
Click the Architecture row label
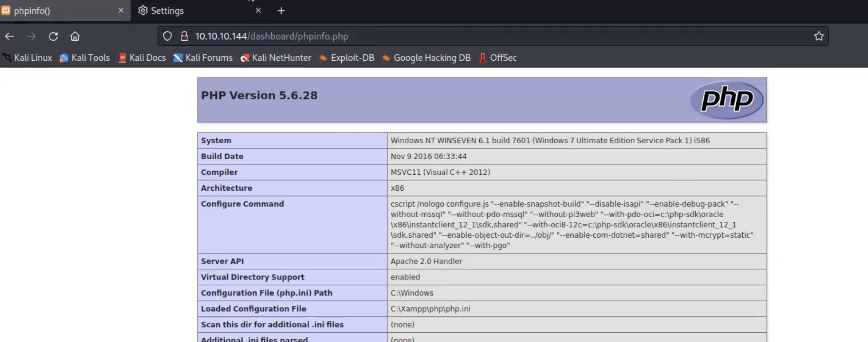(226, 188)
